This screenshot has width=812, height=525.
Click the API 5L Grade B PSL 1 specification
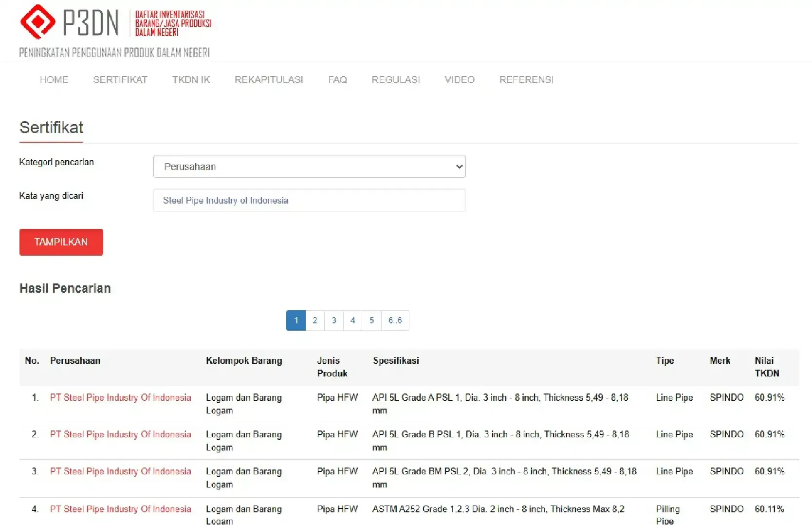pos(501,441)
